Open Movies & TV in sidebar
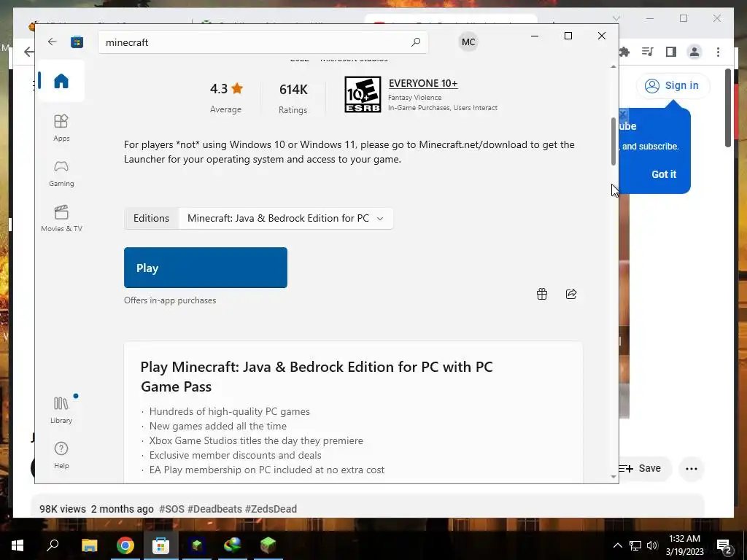 point(61,219)
